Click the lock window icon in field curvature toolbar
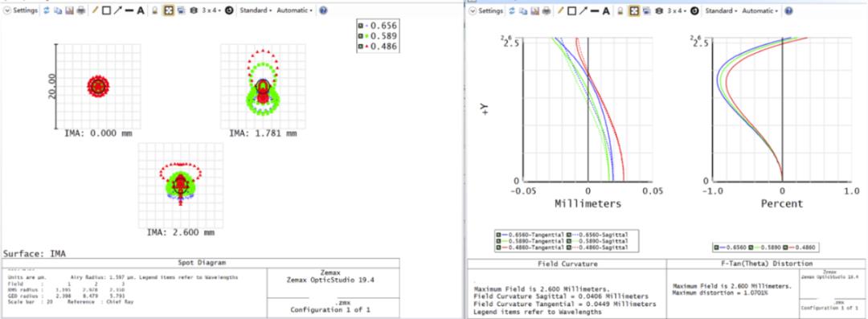868x319 pixels. coord(620,10)
